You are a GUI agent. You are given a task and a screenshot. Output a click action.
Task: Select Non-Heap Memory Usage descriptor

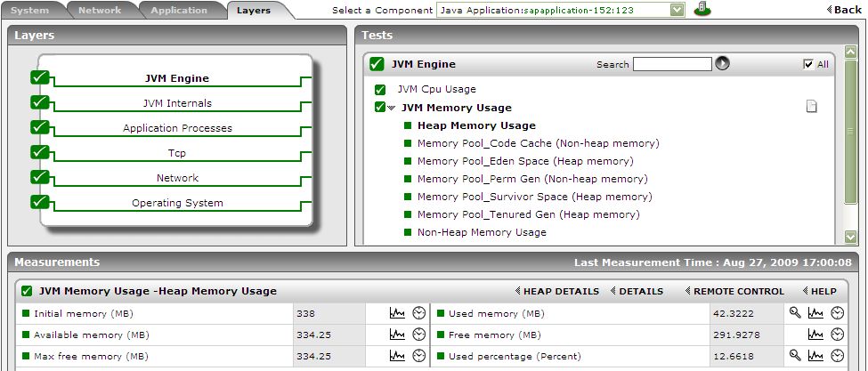pyautogui.click(x=482, y=232)
